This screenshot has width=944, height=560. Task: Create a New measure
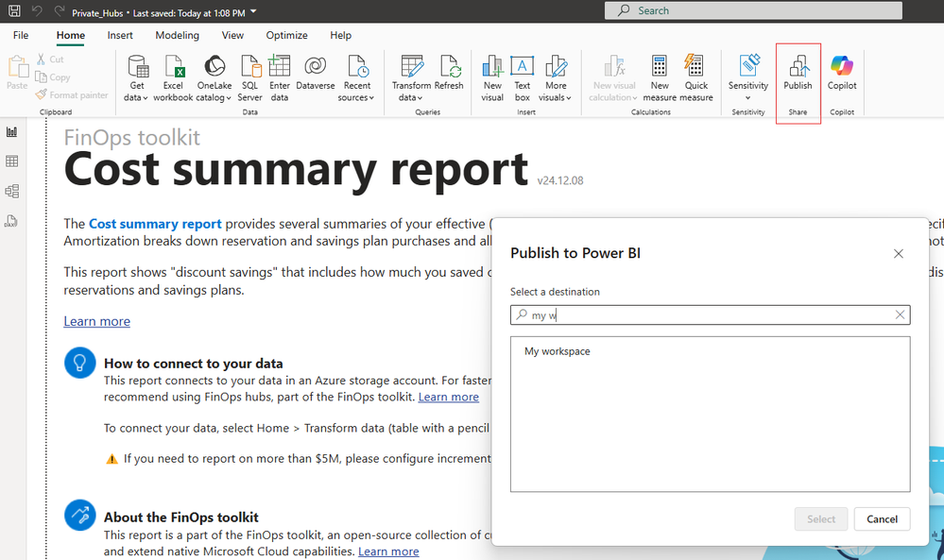click(x=660, y=78)
